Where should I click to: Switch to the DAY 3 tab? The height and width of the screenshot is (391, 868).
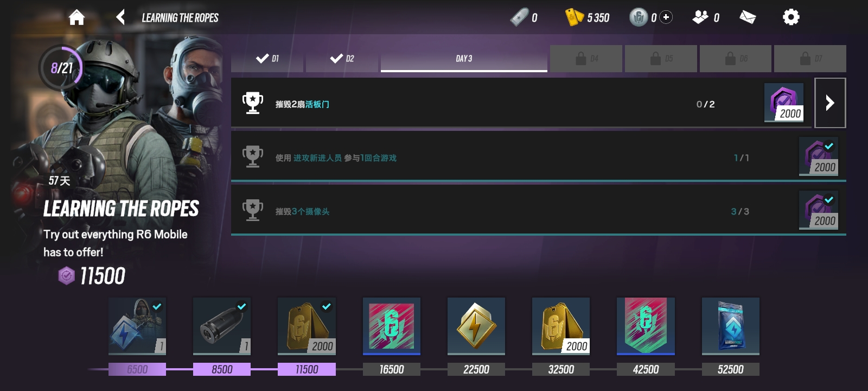tap(464, 58)
